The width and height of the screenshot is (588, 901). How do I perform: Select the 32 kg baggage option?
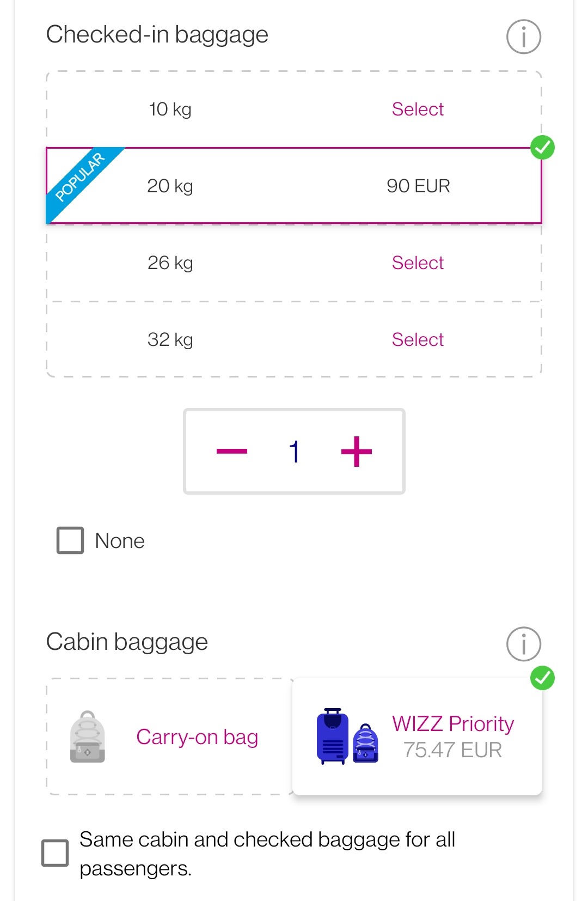pyautogui.click(x=294, y=339)
